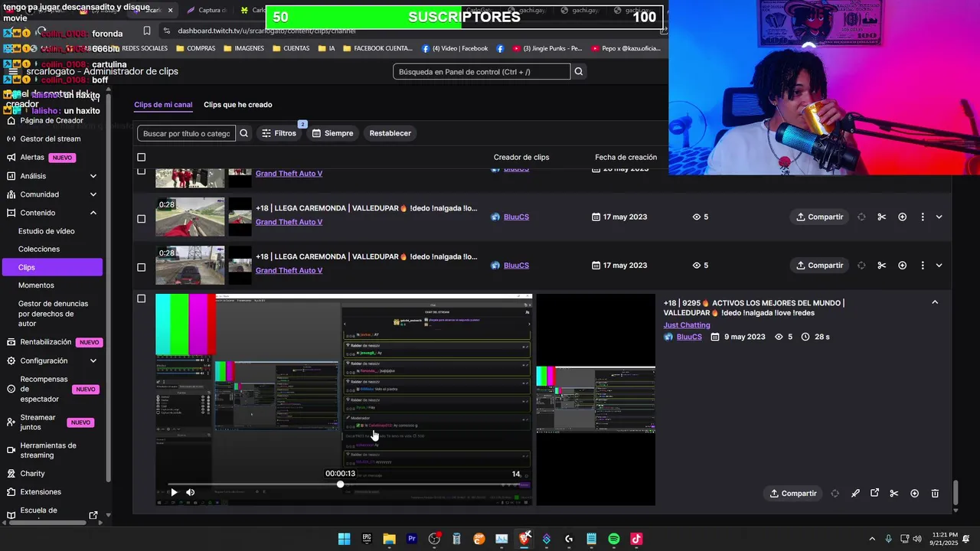980x551 pixels.
Task: Open File Explorer from the taskbar
Action: point(389,539)
